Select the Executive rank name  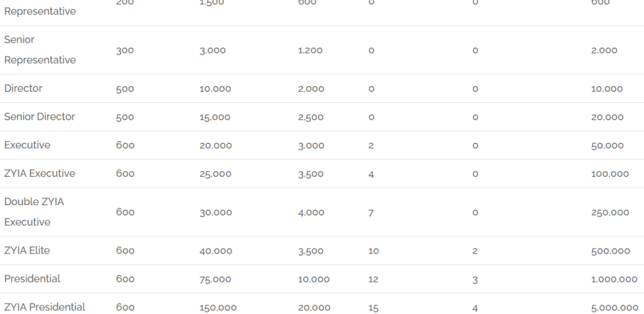coord(27,145)
